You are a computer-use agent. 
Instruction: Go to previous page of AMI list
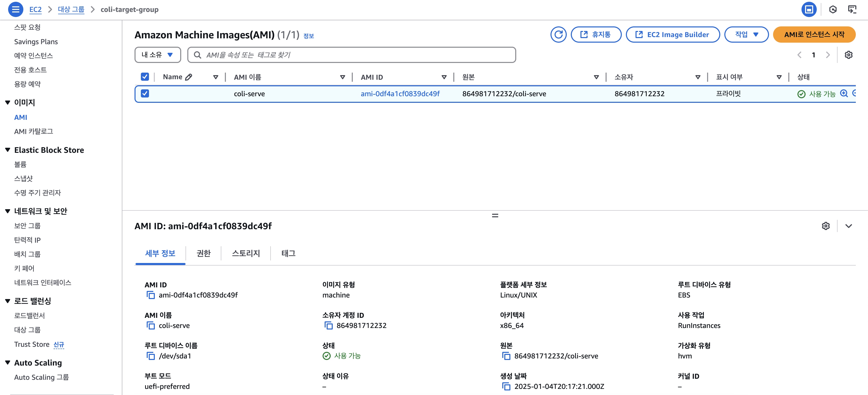(x=799, y=55)
